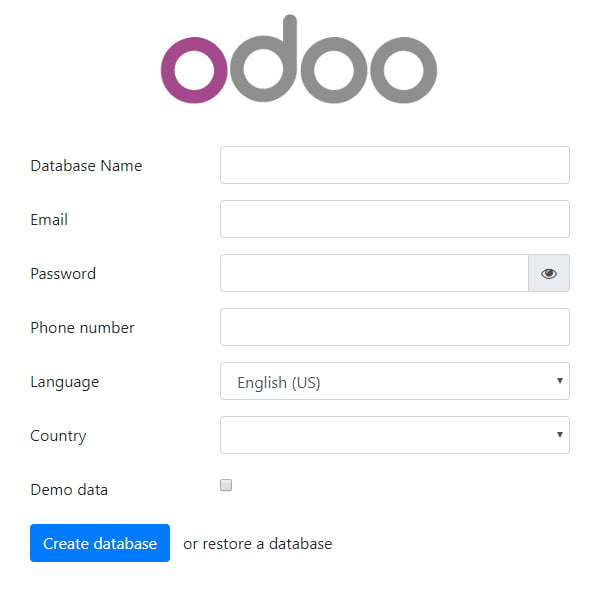603x594 pixels.
Task: Select the Password entry field
Action: 374,273
